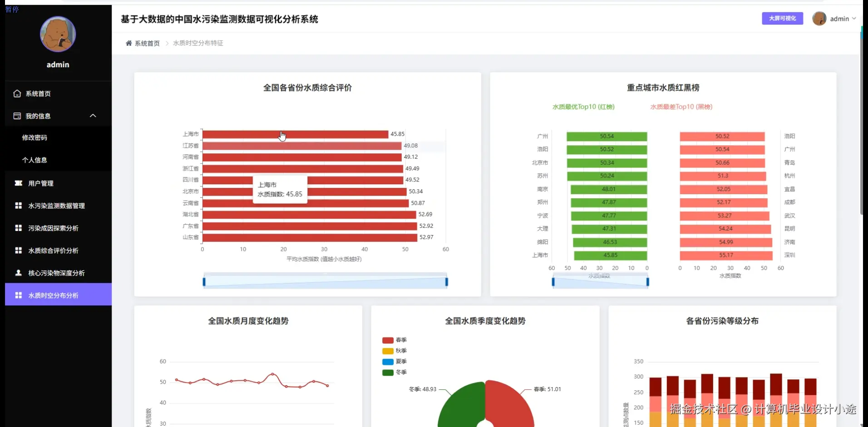The height and width of the screenshot is (427, 868).
Task: Click the 湖北省 bar
Action: pyautogui.click(x=310, y=215)
